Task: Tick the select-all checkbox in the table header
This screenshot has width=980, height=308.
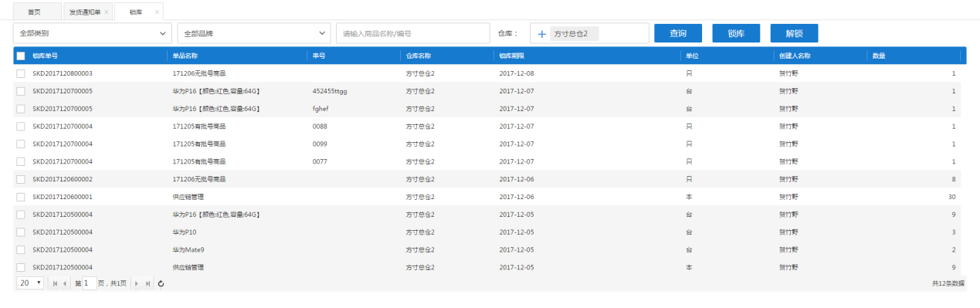Action: tap(21, 56)
